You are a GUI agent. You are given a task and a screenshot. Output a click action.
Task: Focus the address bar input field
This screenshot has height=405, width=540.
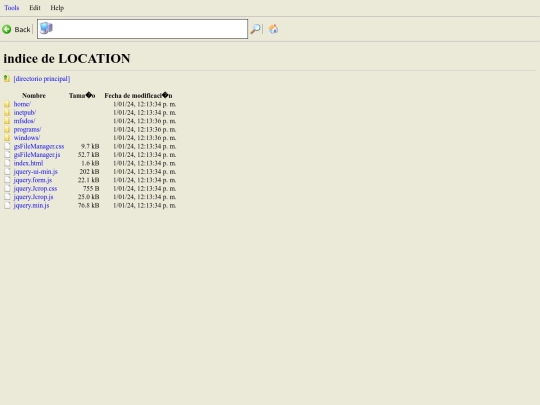(x=142, y=29)
